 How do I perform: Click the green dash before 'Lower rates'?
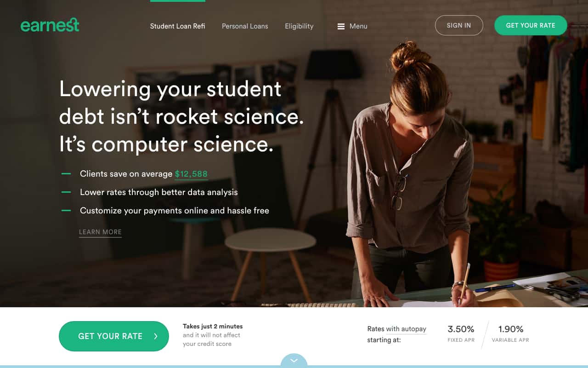click(x=66, y=192)
